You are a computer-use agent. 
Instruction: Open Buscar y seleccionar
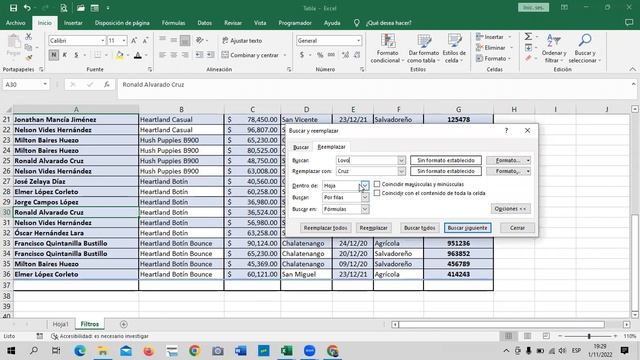(584, 48)
